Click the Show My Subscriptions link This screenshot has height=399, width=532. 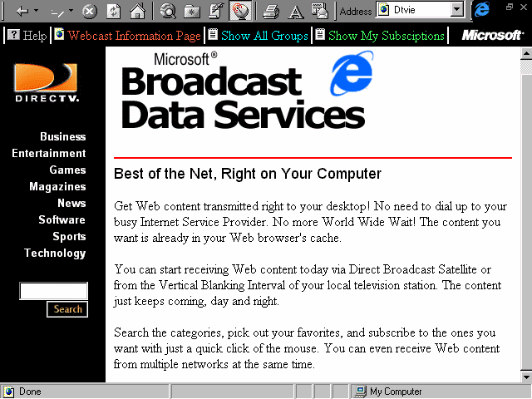[x=387, y=36]
